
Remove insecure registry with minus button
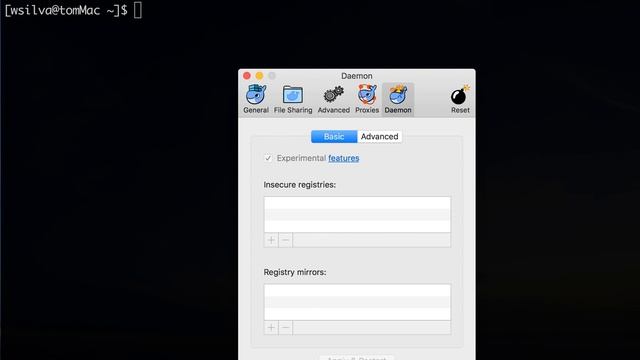click(x=286, y=240)
